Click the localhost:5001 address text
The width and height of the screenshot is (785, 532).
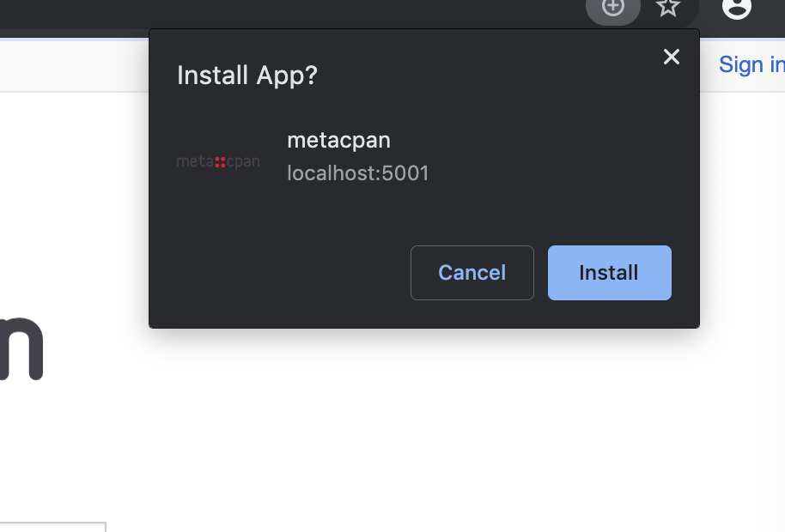[x=358, y=172]
